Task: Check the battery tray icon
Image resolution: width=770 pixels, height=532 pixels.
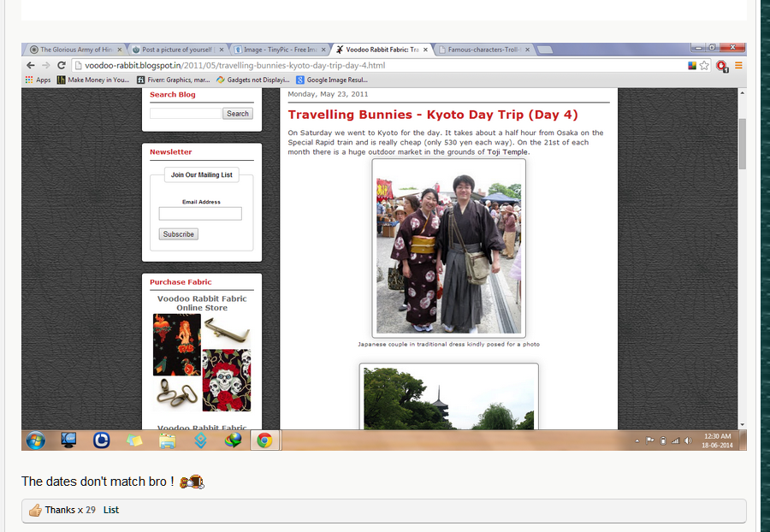Action: click(663, 440)
